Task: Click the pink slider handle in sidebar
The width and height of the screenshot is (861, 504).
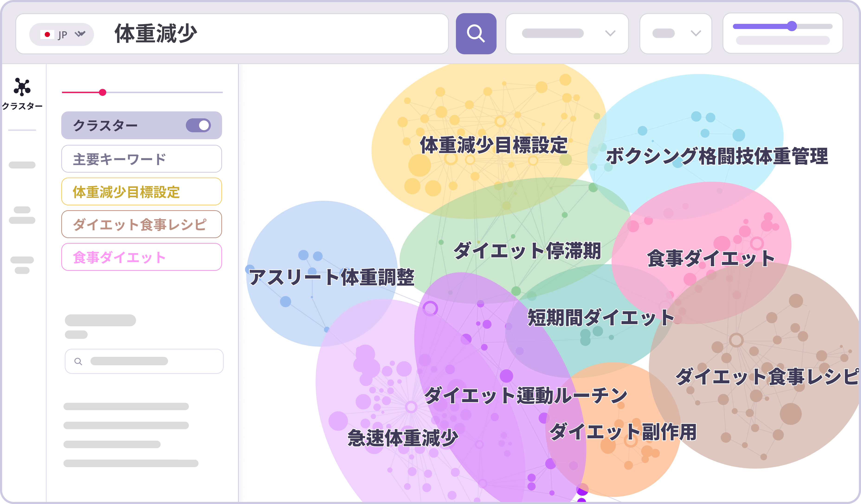Action: click(102, 92)
